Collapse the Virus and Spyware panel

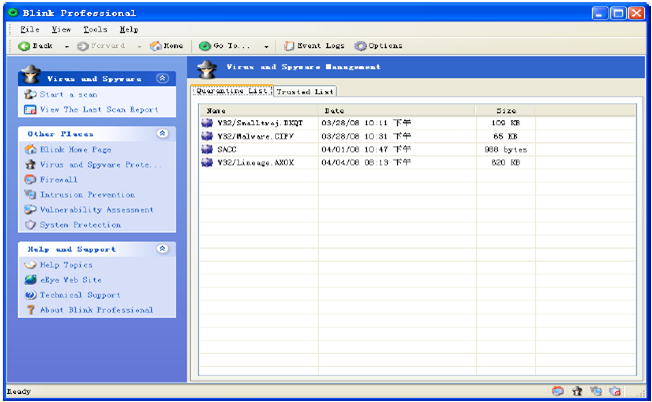tap(162, 78)
